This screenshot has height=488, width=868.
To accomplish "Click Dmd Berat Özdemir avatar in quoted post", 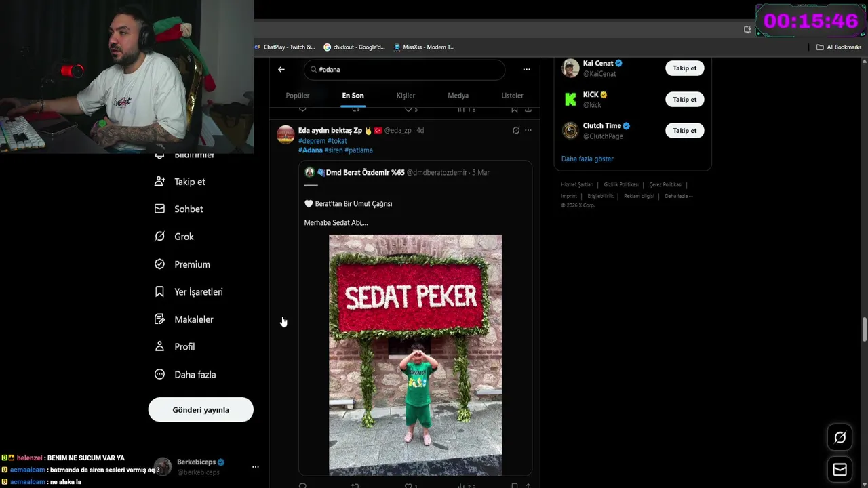I will [309, 172].
